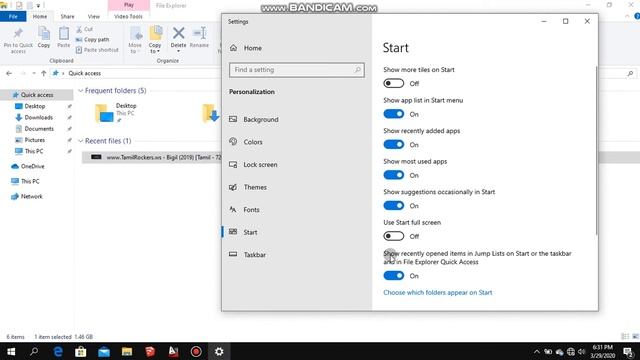The image size is (640, 360).
Task: Toggle Show most used apps switch
Action: pyautogui.click(x=393, y=175)
